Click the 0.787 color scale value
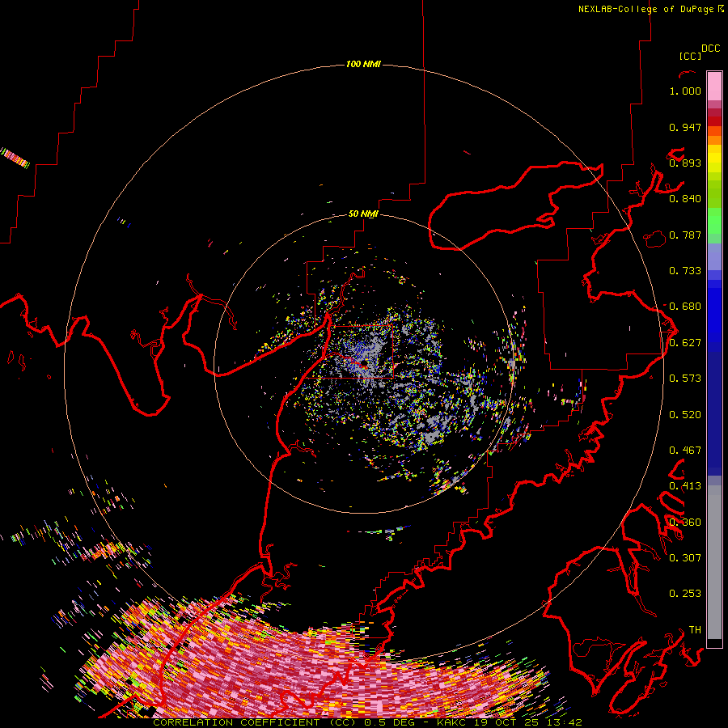 [x=685, y=235]
